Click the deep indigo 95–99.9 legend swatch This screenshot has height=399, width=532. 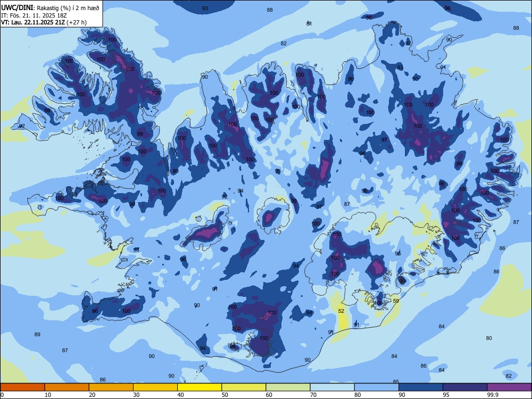point(465,387)
